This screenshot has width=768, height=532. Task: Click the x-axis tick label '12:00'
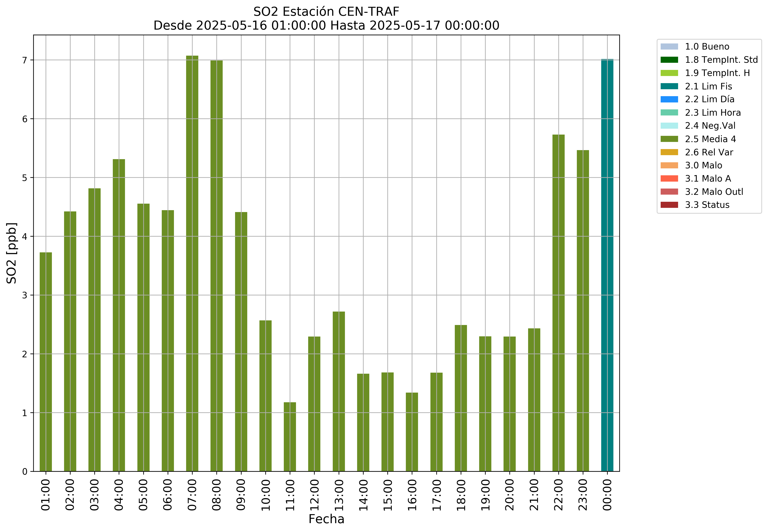314,495
